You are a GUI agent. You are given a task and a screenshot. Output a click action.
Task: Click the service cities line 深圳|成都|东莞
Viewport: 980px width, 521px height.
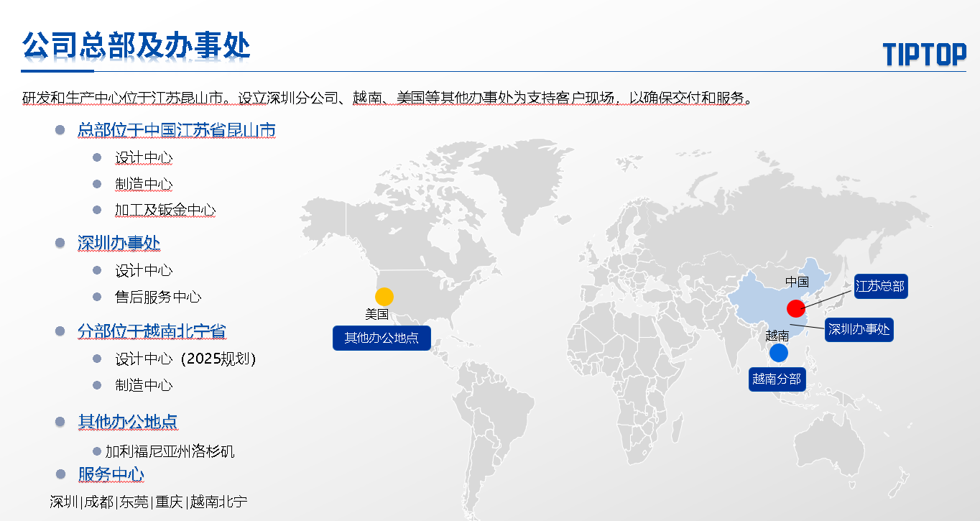(149, 502)
